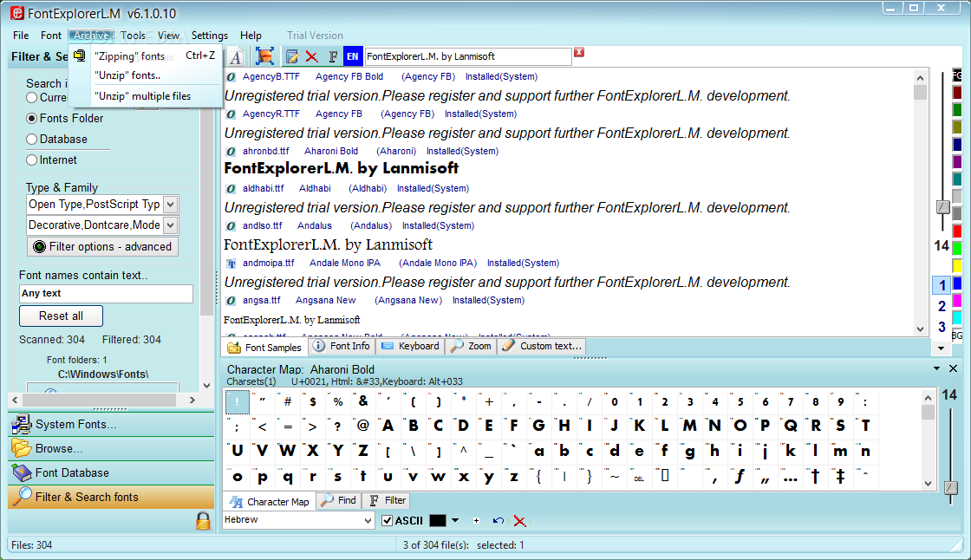Switch to the Find tab
Image resolution: width=971 pixels, height=560 pixels.
pos(339,500)
